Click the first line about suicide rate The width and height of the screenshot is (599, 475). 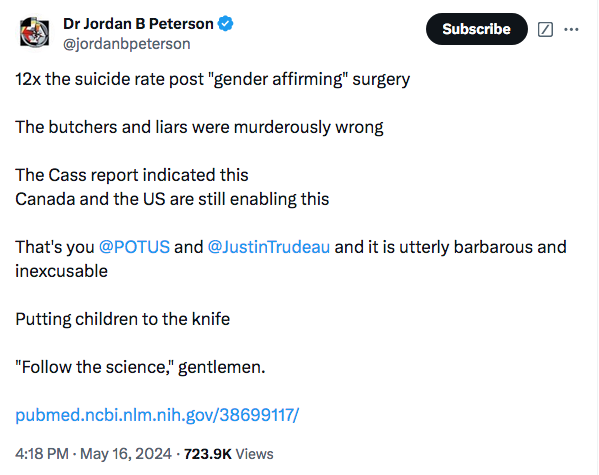[212, 79]
